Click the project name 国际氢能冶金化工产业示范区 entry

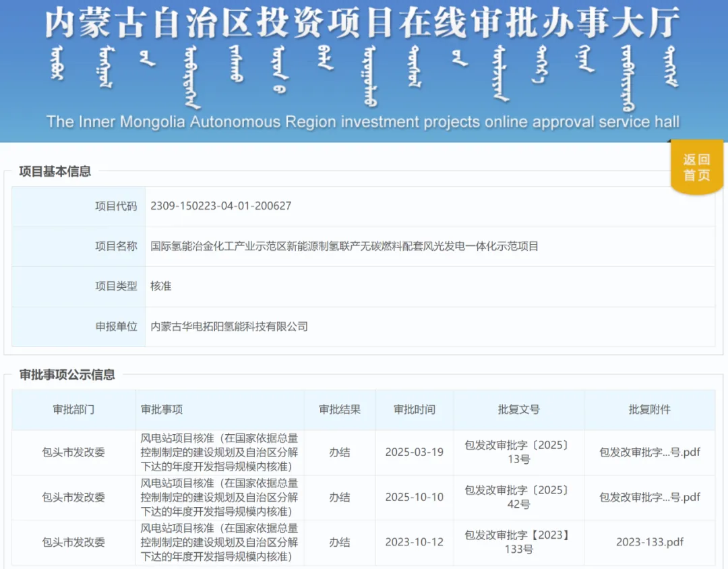[344, 246]
